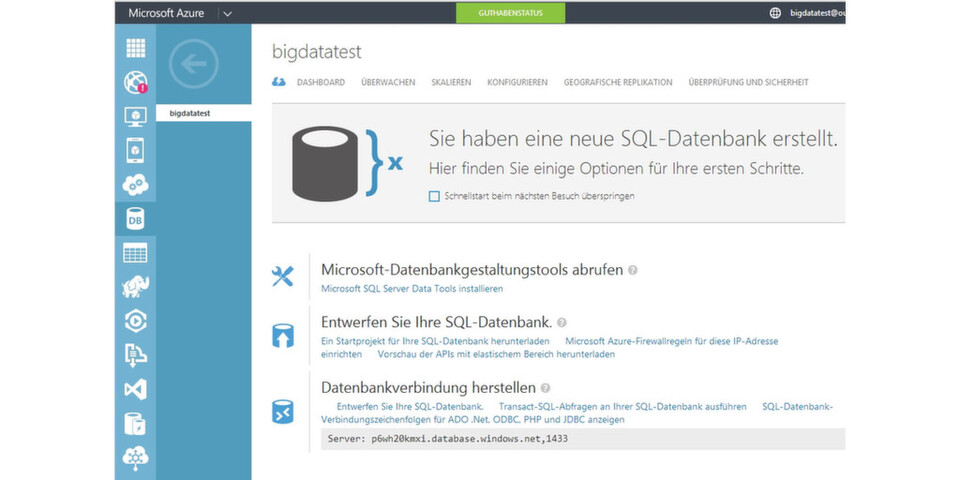Open the quickstart cloud icon tab
This screenshot has height=480, width=960.
pyautogui.click(x=279, y=82)
